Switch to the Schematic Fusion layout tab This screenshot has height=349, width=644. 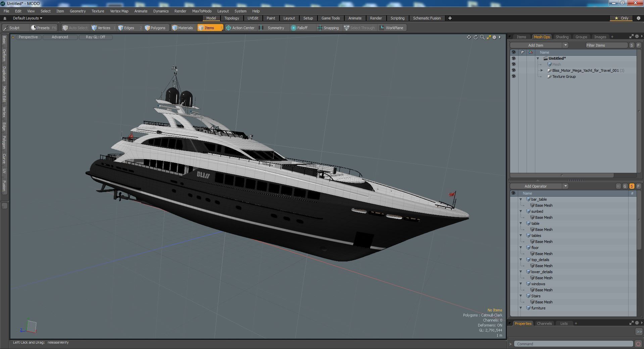[x=427, y=18]
